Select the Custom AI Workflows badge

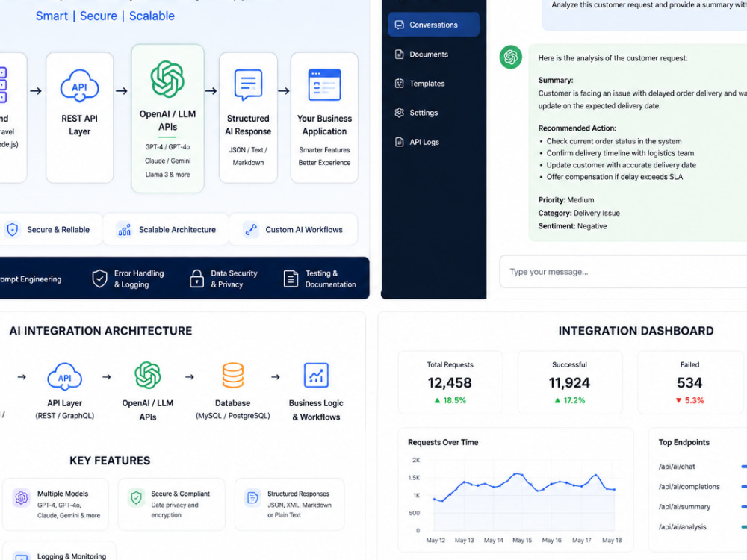pos(294,229)
